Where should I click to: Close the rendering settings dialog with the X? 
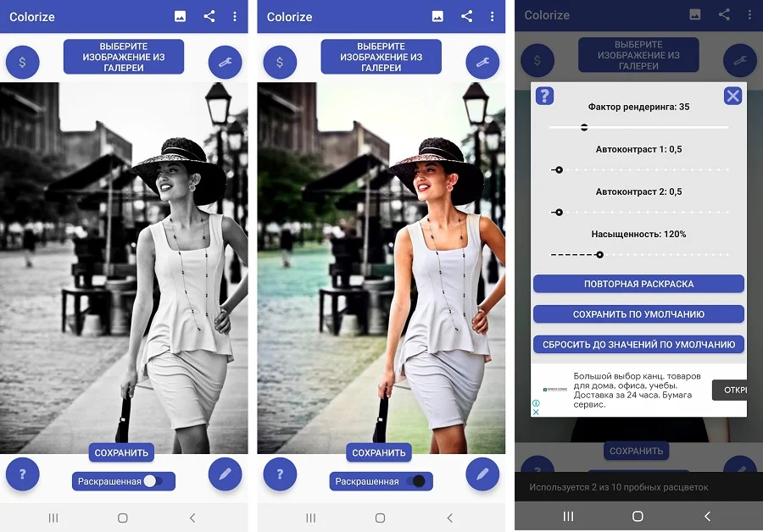pos(732,96)
